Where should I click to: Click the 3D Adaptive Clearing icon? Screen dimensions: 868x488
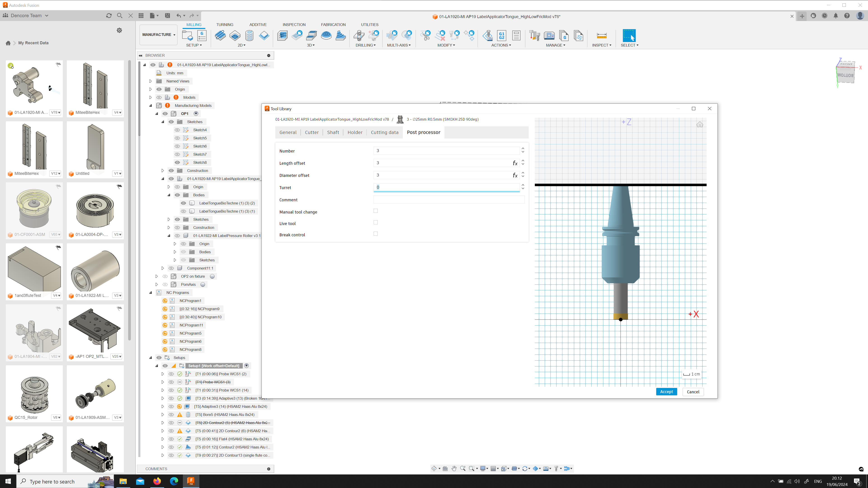coord(282,35)
